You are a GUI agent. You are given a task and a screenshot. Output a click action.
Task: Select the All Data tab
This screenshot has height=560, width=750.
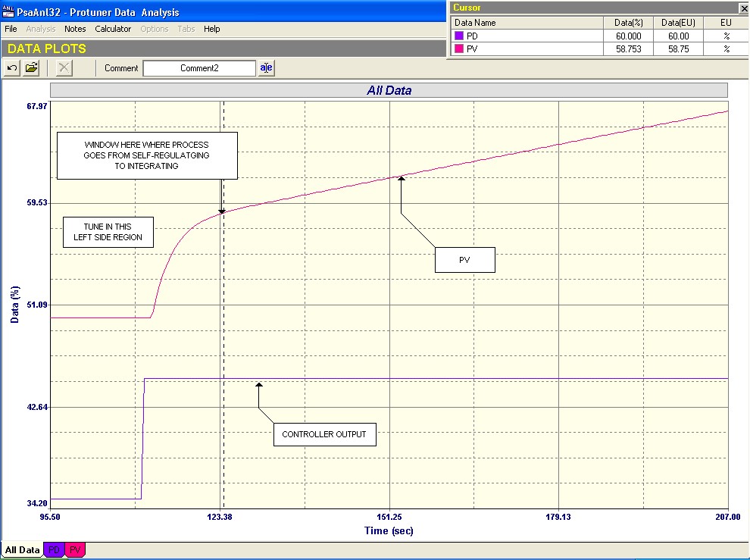click(22, 550)
